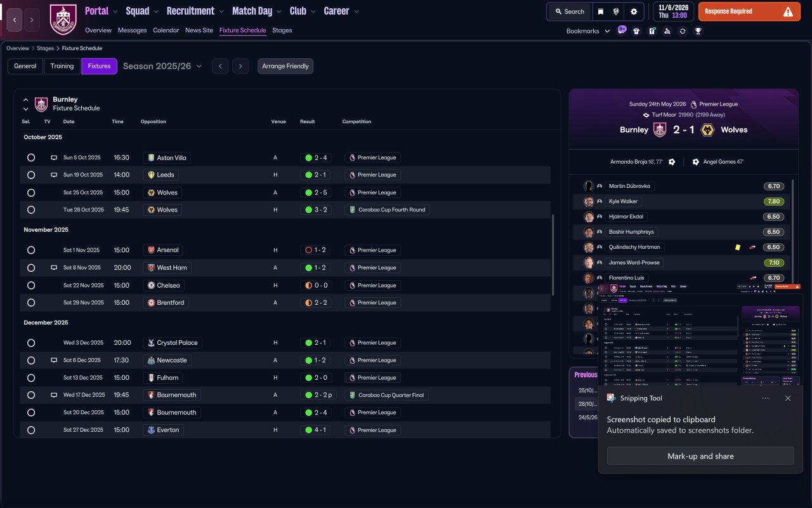Image resolution: width=812 pixels, height=508 pixels.
Task: Select the Arsenal fixture radio button
Action: point(31,250)
